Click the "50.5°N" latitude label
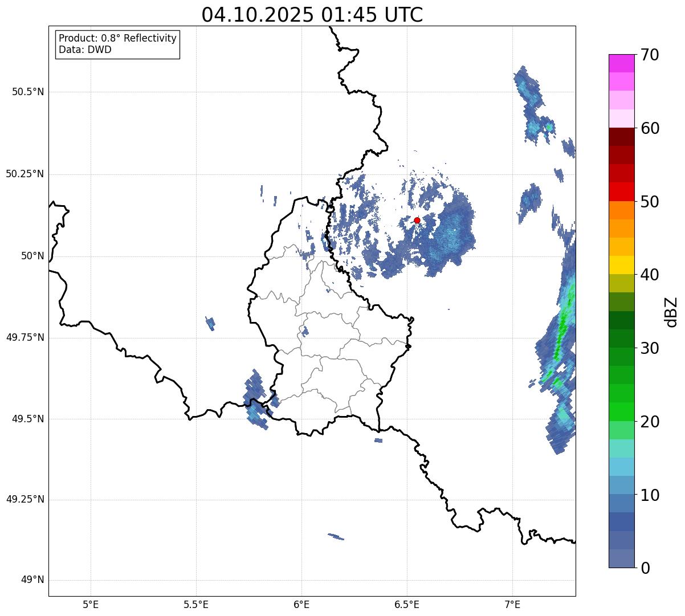 [28, 92]
